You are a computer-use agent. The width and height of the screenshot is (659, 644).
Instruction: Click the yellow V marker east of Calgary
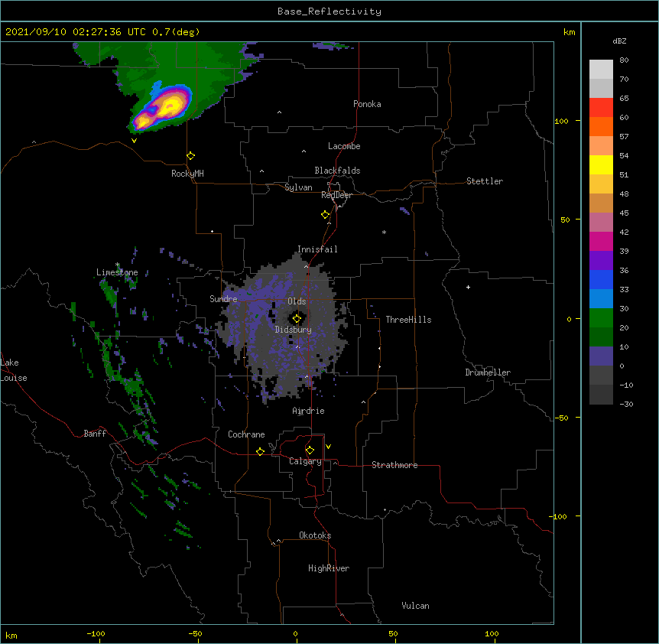coord(328,447)
